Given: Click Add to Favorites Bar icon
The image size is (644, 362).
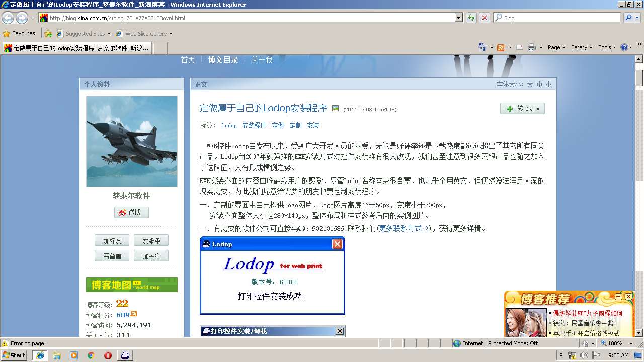Looking at the screenshot, I should point(48,34).
